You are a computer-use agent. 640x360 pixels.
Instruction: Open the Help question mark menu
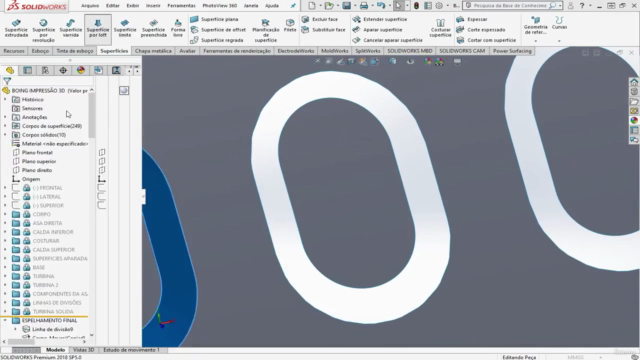tap(582, 6)
